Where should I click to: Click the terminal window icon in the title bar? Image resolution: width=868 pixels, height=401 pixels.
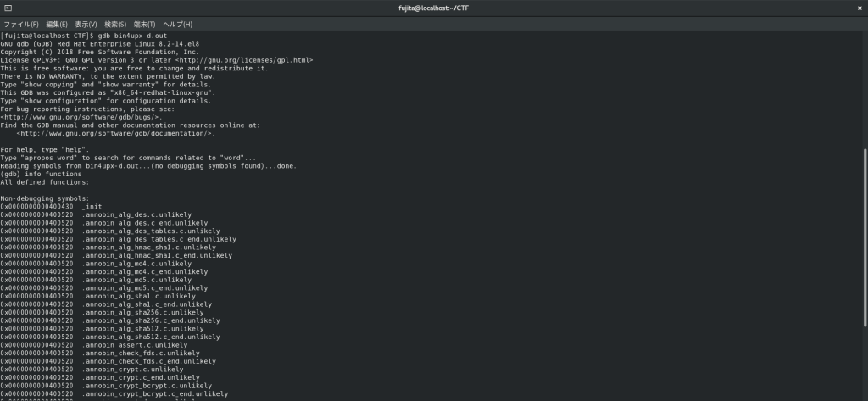click(x=8, y=8)
